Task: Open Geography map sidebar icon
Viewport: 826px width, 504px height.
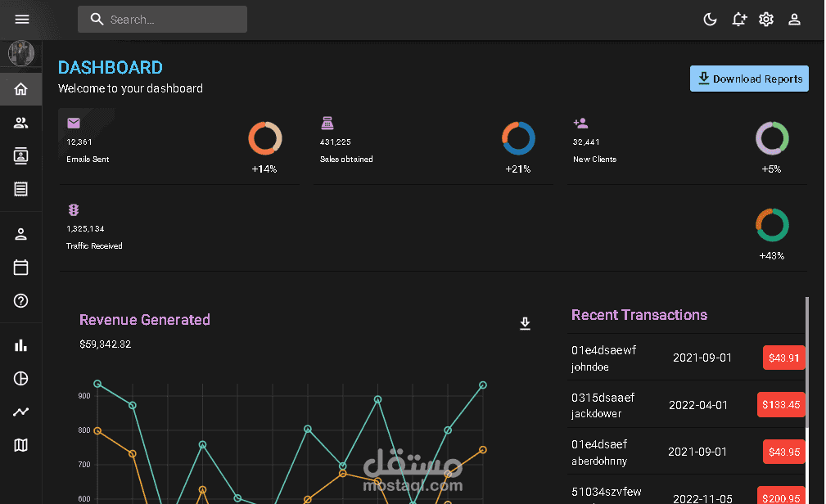Action: click(x=21, y=445)
